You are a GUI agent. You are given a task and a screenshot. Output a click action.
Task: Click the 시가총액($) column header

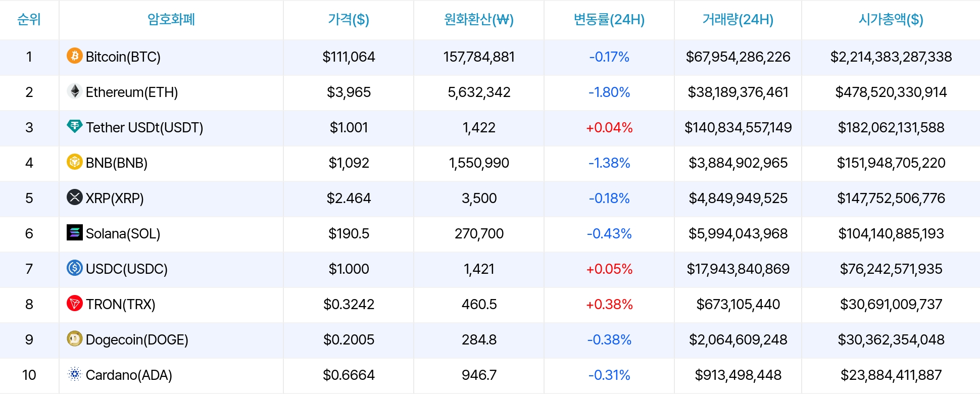click(891, 20)
